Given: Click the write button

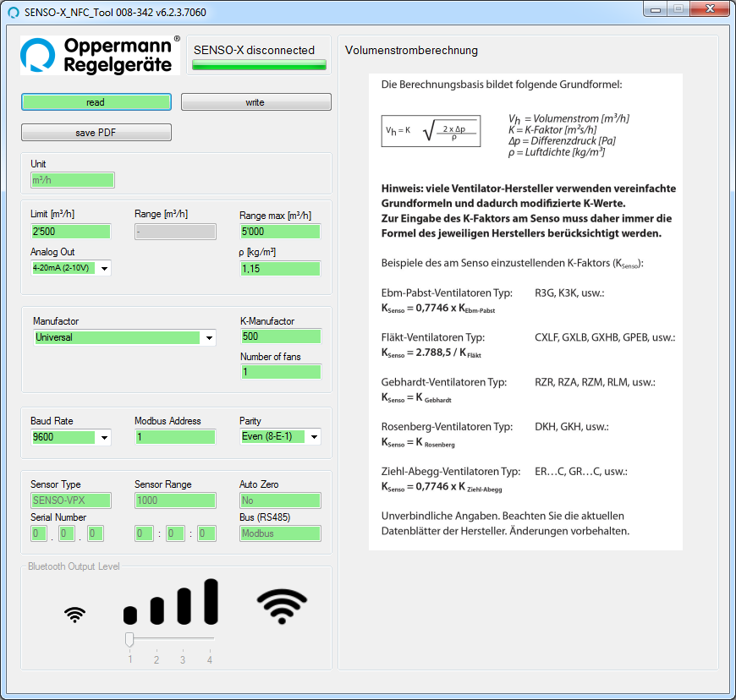Looking at the screenshot, I should point(255,101).
